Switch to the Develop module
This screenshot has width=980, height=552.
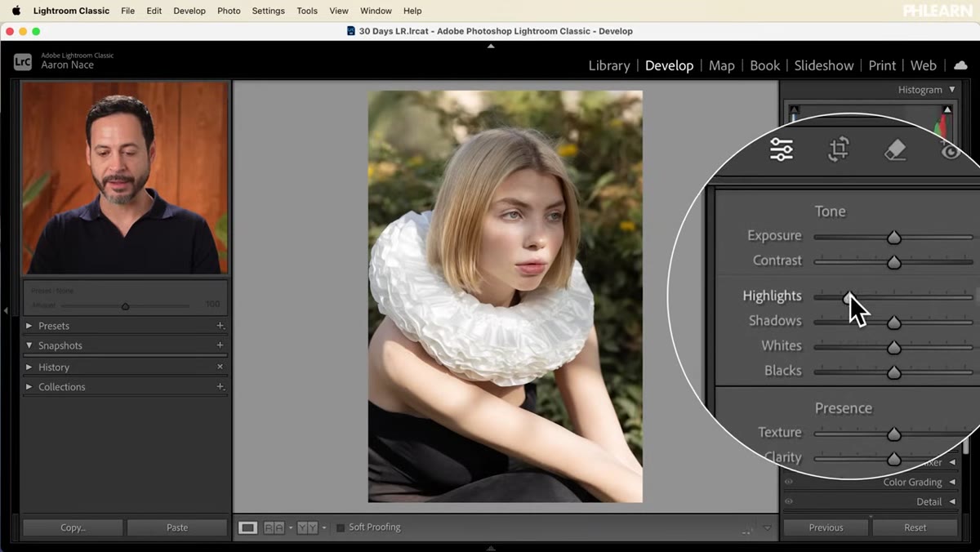[669, 65]
